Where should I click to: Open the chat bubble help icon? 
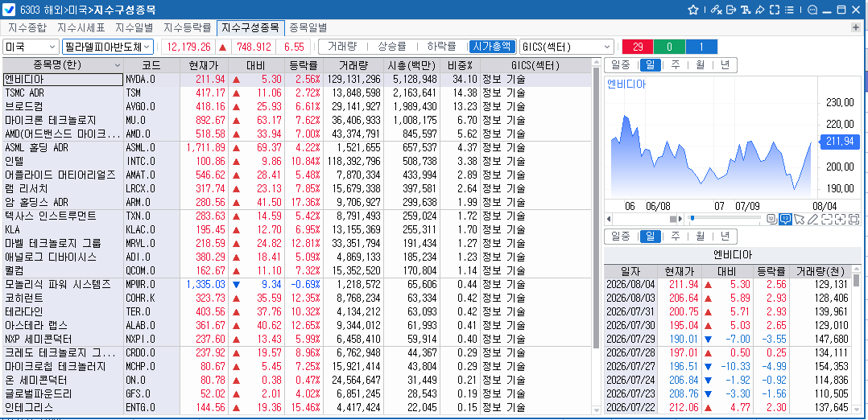[812, 10]
